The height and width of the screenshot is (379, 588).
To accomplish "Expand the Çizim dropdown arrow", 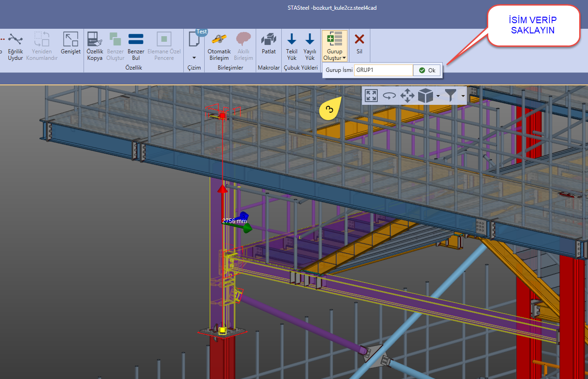I will 194,58.
